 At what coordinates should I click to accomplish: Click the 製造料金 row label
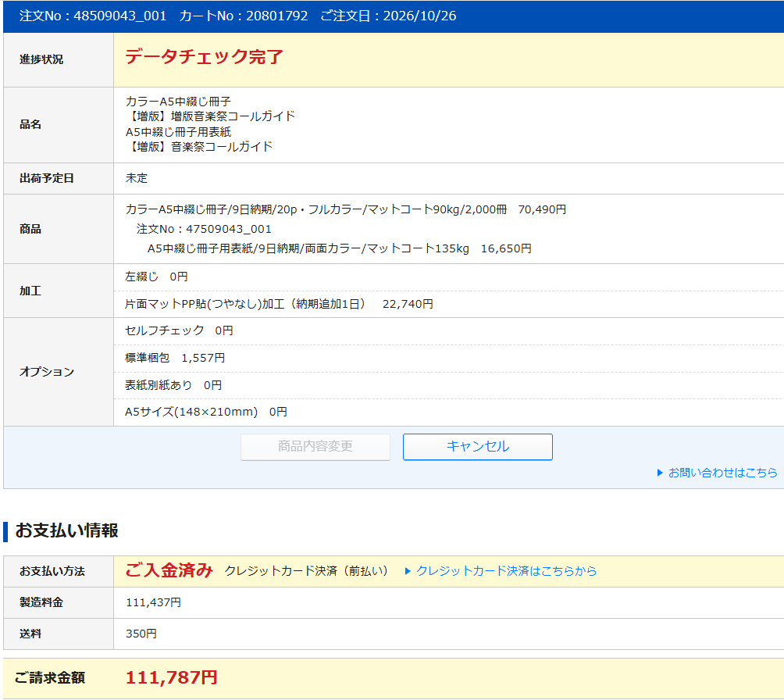tap(41, 602)
